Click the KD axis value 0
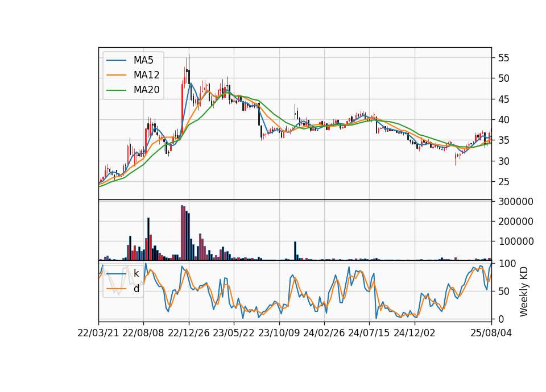Image resolution: width=546 pixels, height=392 pixels. [501, 319]
